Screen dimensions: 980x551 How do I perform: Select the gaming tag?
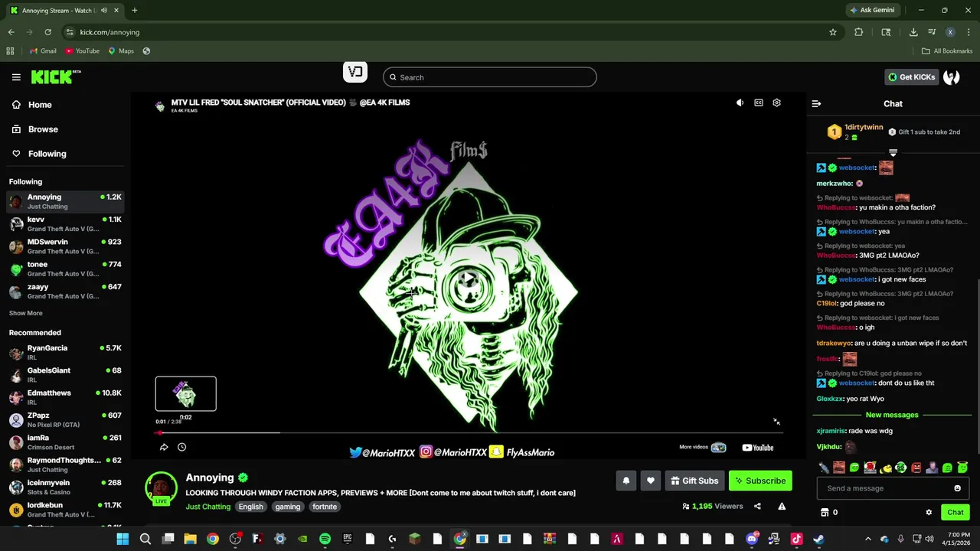pyautogui.click(x=288, y=507)
